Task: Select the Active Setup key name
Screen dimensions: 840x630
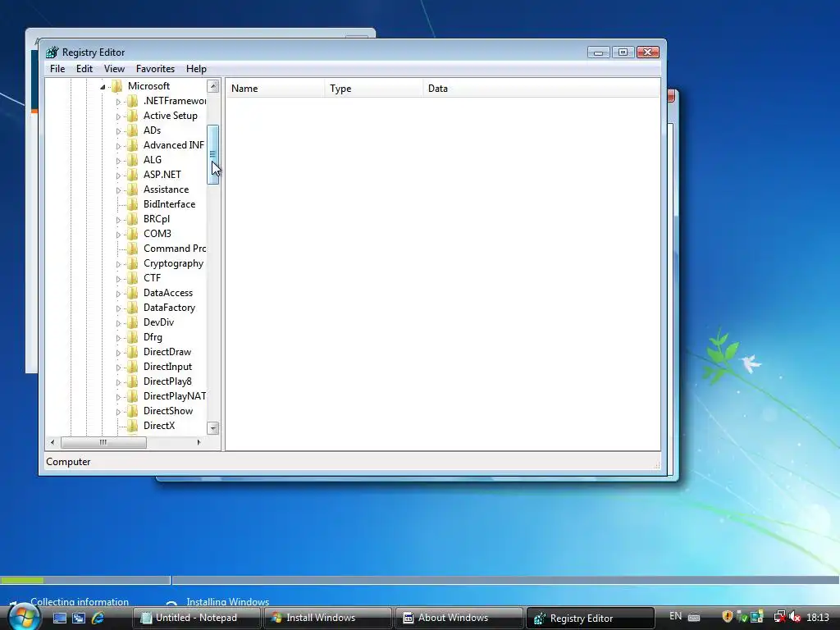Action: (x=171, y=116)
